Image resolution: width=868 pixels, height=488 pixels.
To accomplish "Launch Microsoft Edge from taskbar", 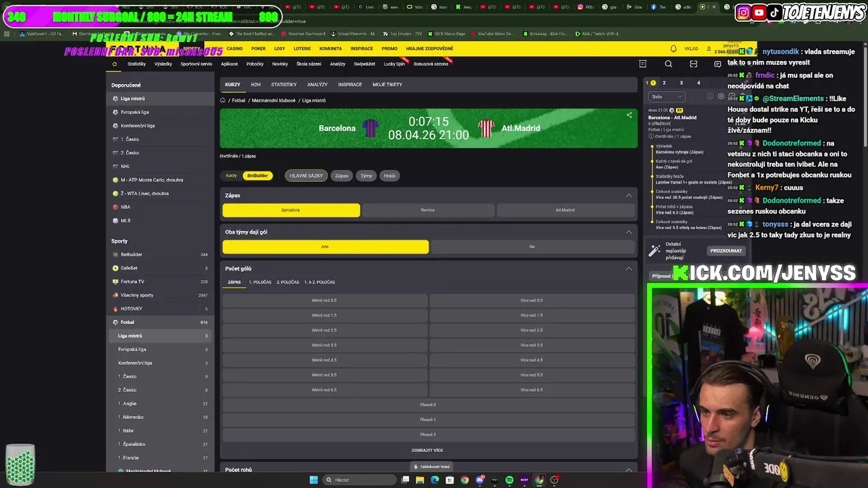I will [x=435, y=480].
